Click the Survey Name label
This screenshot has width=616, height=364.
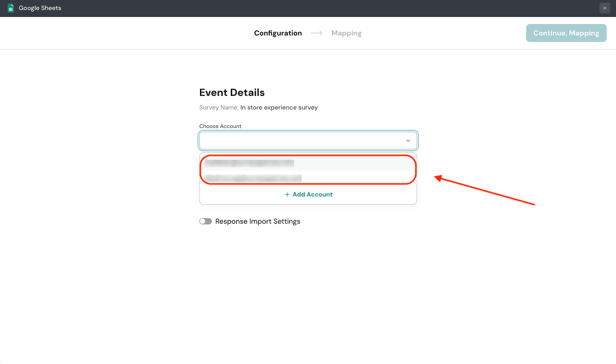219,108
